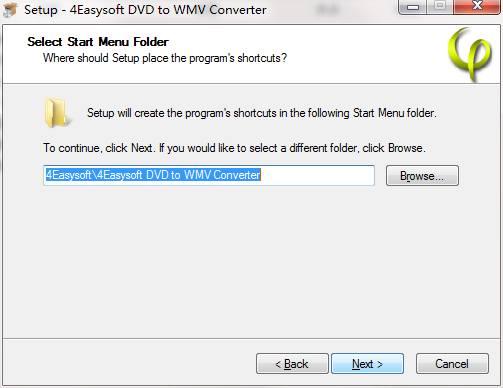This screenshot has height=388, width=503.
Task: Click the bottom button bar empty area
Action: [129, 363]
